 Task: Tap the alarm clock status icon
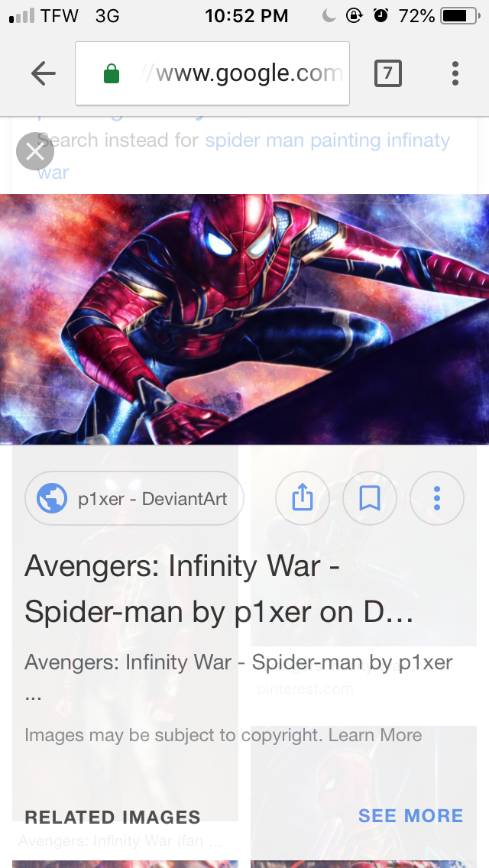pyautogui.click(x=381, y=15)
